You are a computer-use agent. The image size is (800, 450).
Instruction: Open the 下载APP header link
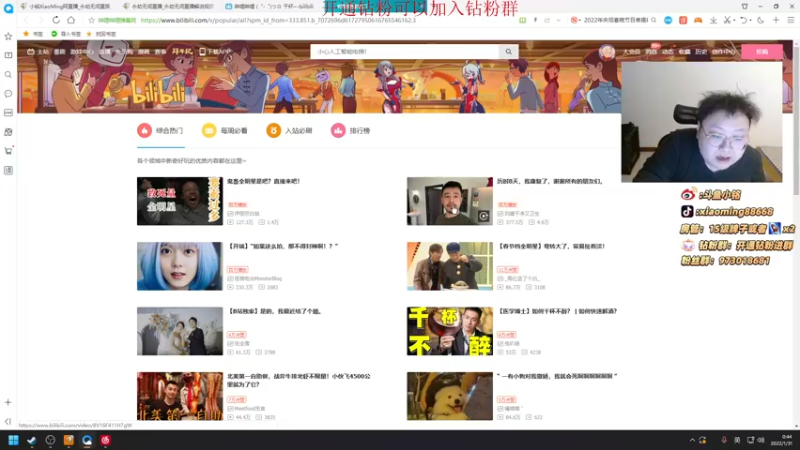coord(215,52)
